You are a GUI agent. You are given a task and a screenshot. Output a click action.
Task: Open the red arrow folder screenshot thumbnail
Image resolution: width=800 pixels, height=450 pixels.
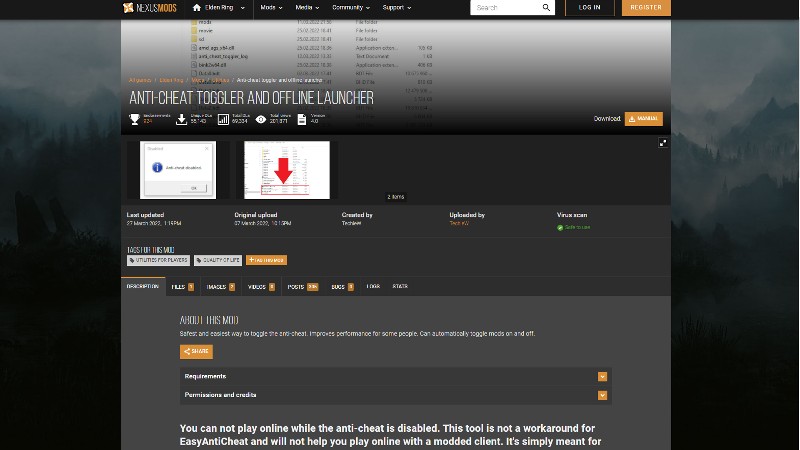287,170
